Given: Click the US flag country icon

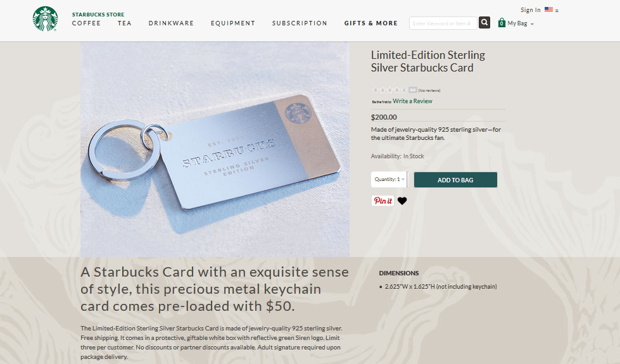Looking at the screenshot, I should click(x=548, y=9).
